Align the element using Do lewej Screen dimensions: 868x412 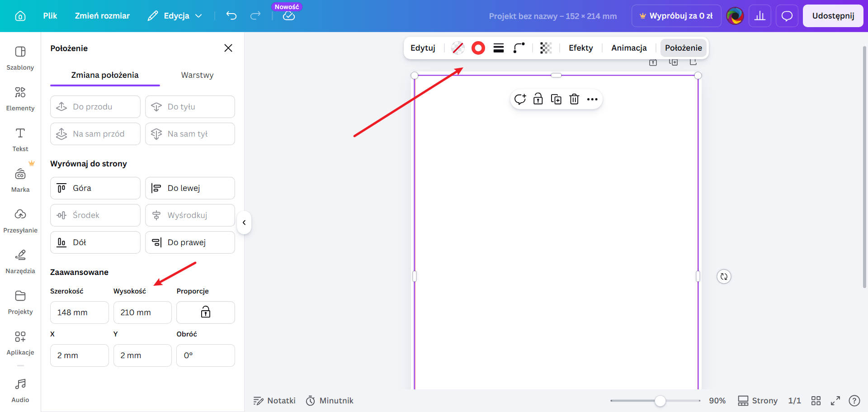(190, 188)
